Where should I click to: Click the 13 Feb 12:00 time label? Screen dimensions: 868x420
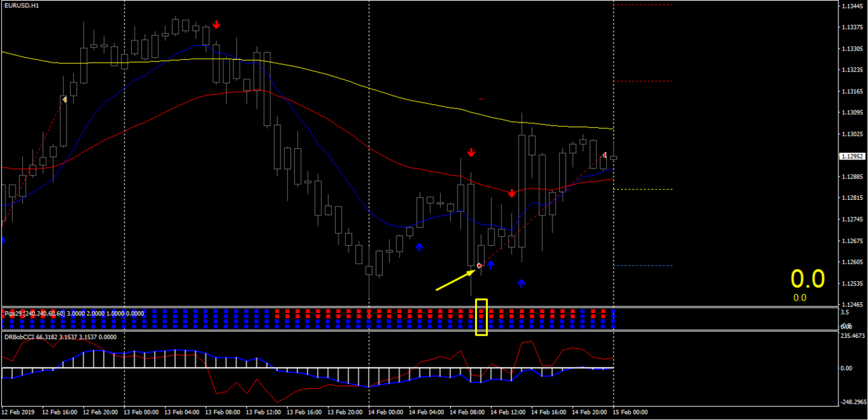click(x=263, y=411)
